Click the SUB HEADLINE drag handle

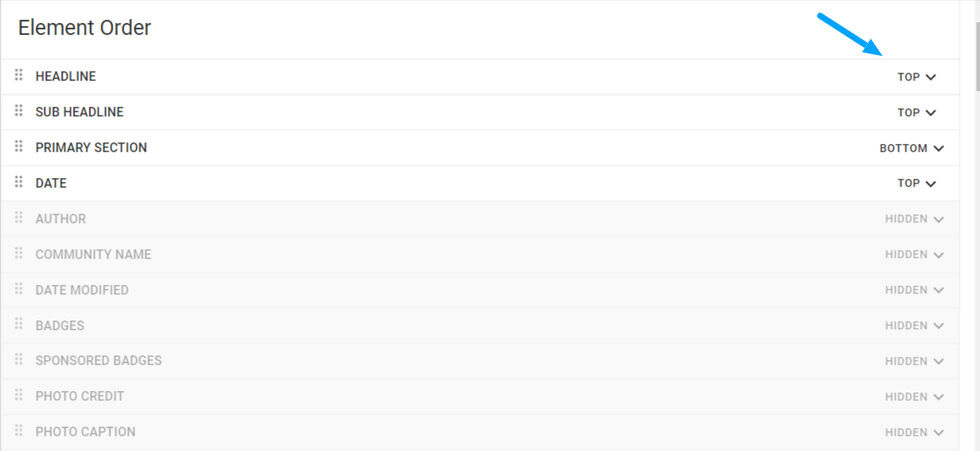[18, 112]
